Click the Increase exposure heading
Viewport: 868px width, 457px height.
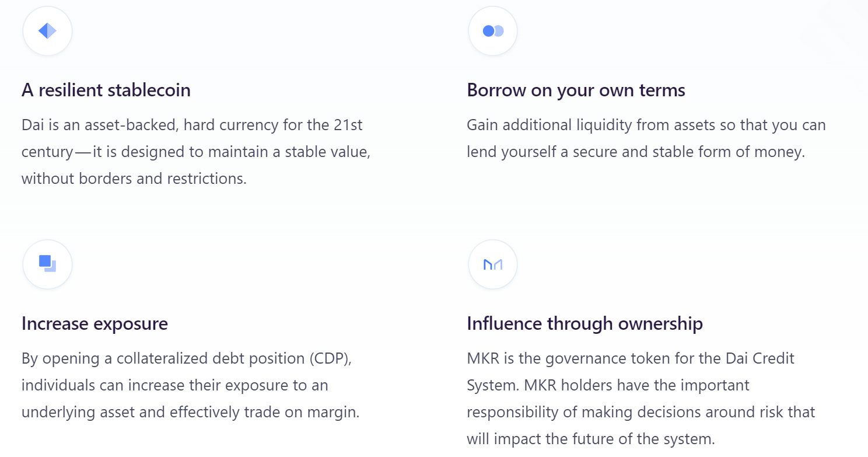coord(94,323)
